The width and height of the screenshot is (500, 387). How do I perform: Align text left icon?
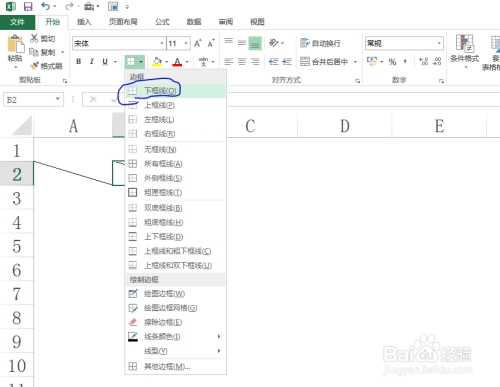[229, 62]
